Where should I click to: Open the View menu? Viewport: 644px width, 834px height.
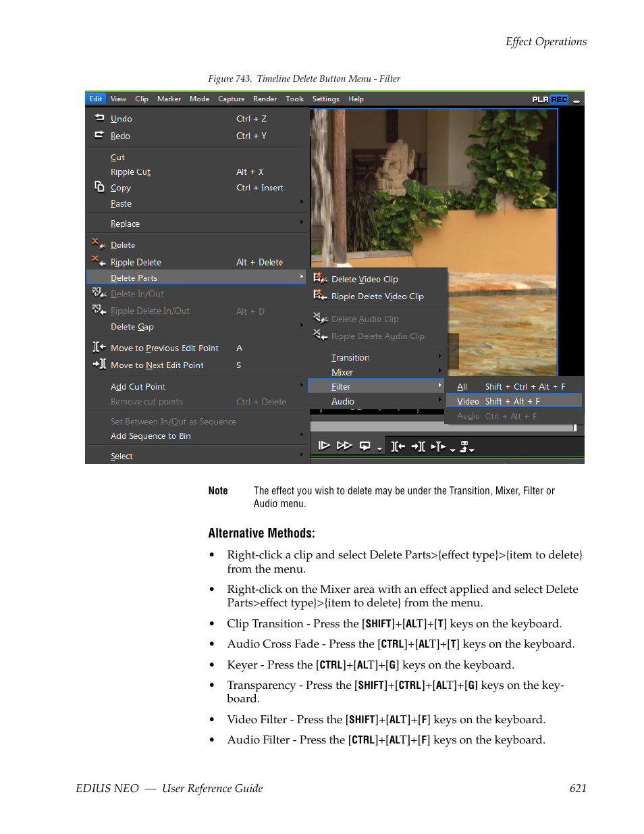[119, 99]
